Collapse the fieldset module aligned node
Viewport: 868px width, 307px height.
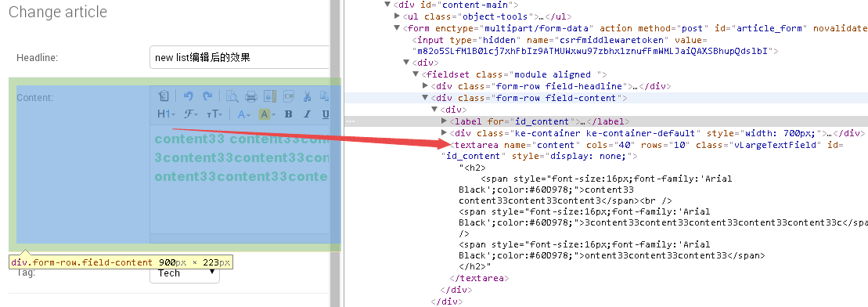[x=415, y=74]
